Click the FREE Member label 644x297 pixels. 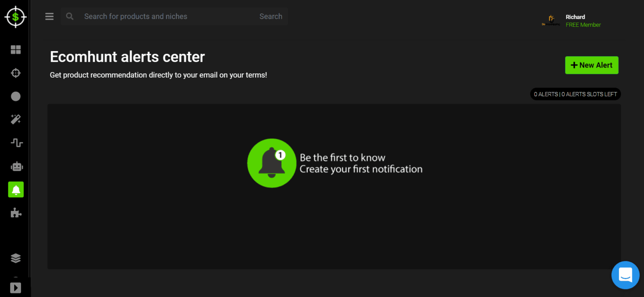click(x=583, y=25)
